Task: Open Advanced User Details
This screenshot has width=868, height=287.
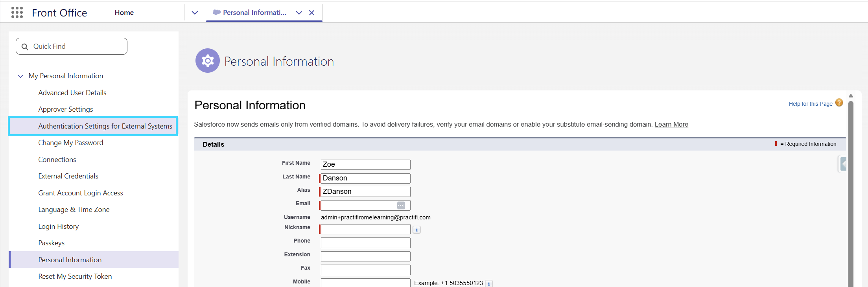Action: click(x=72, y=93)
